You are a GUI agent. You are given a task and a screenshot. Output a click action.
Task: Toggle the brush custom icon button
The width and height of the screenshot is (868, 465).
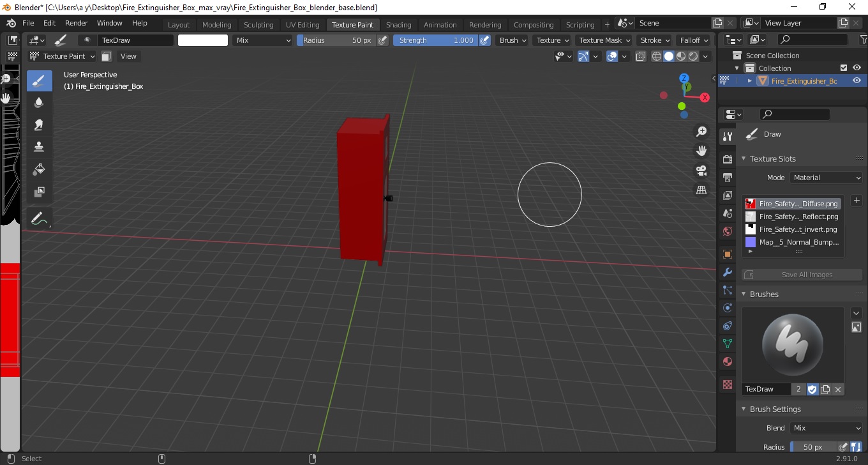[x=857, y=327]
